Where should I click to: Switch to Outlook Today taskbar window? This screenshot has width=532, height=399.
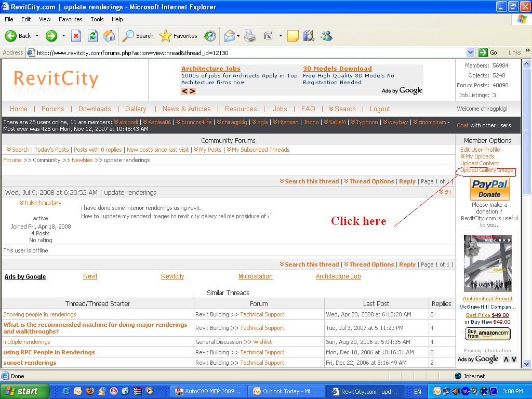(x=285, y=391)
